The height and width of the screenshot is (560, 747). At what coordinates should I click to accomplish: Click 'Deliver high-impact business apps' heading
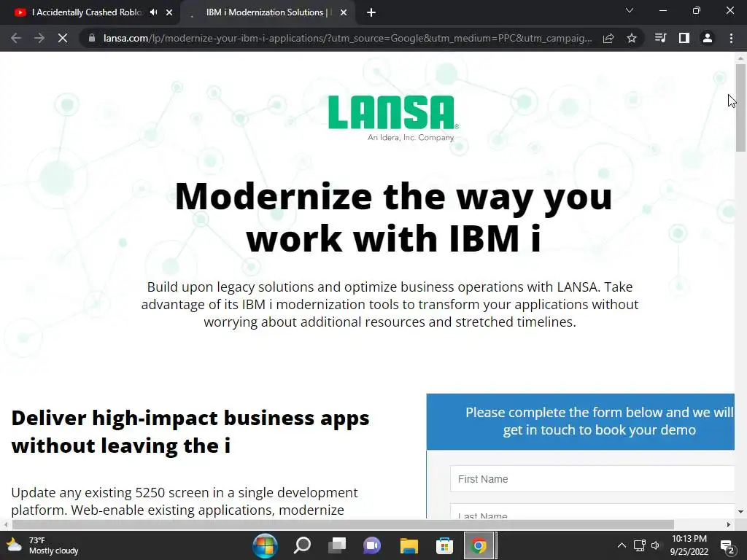point(190,432)
